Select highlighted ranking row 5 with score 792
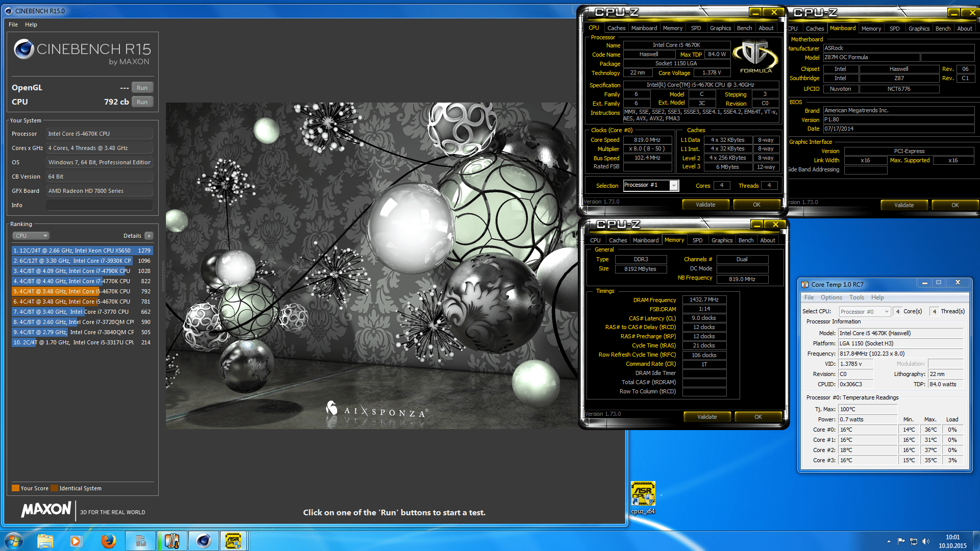 pyautogui.click(x=82, y=291)
